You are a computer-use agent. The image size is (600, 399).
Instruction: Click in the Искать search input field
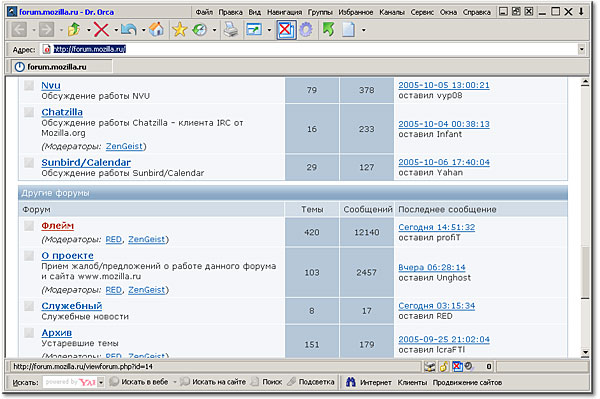tap(70, 382)
